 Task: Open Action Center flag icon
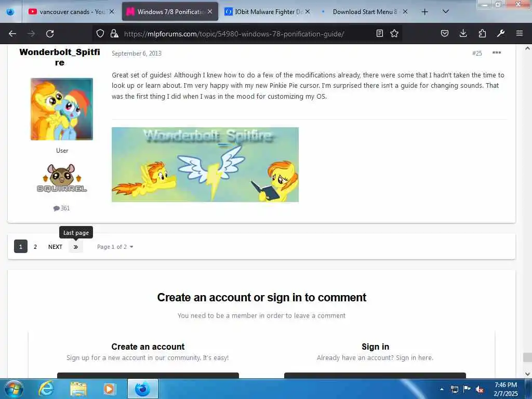click(467, 389)
